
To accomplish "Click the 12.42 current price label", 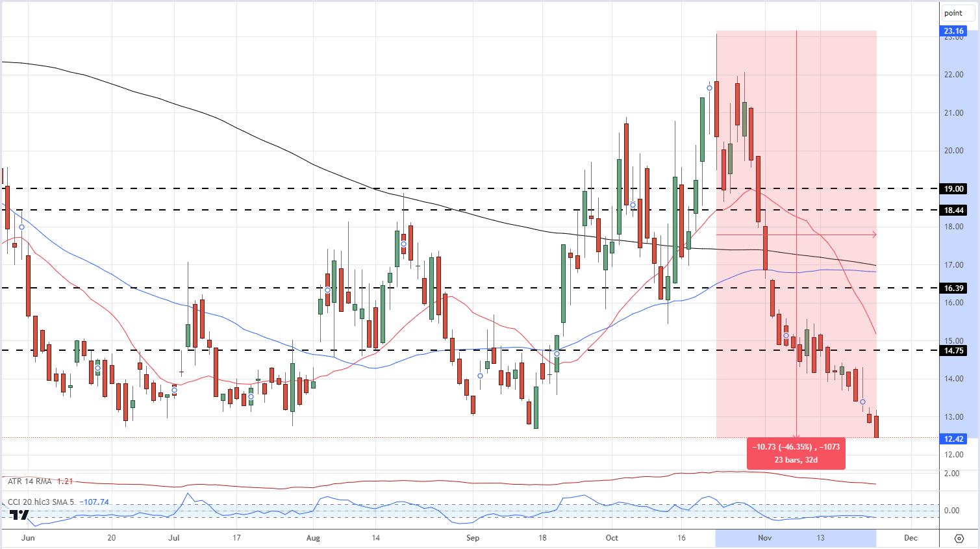I will 953,439.
